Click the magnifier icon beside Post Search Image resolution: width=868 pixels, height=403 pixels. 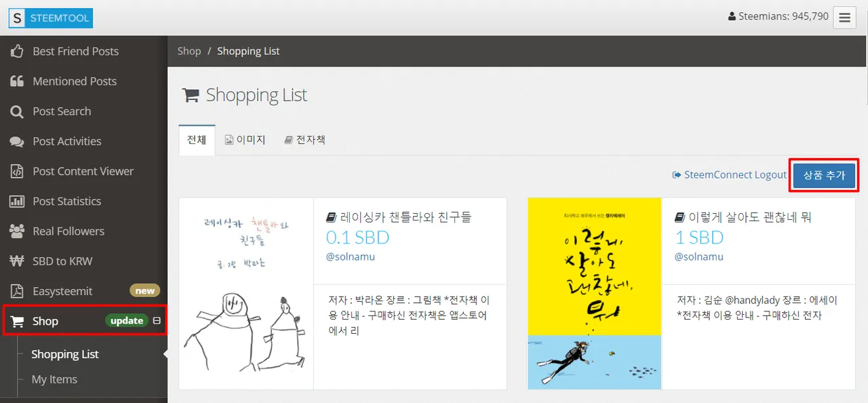(17, 111)
